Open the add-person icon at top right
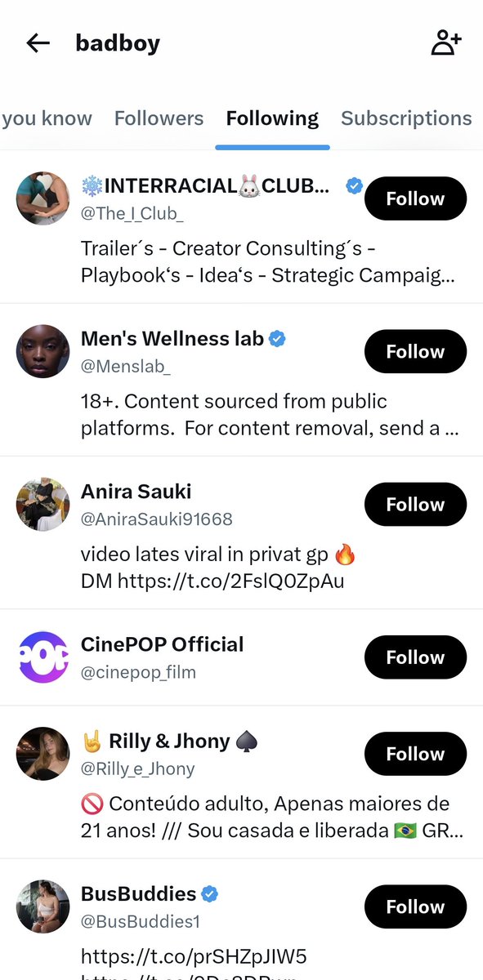Image resolution: width=483 pixels, height=980 pixels. [x=446, y=42]
